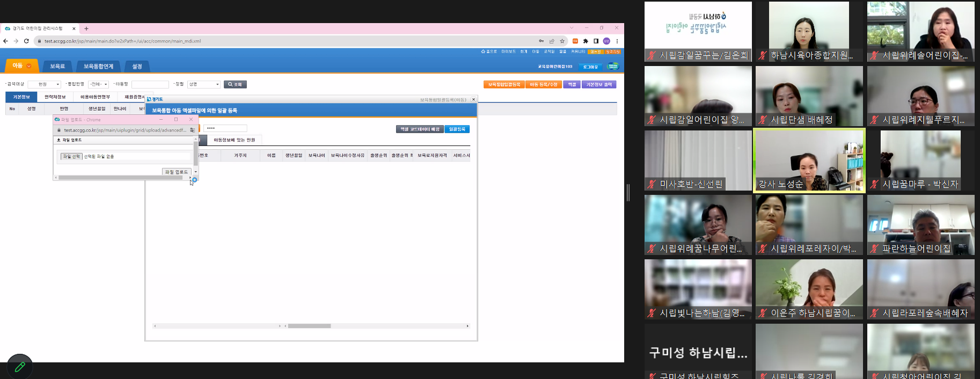Viewport: 980px width, 379px height.
Task: Click the site lock icon in main address bar
Action: point(39,41)
